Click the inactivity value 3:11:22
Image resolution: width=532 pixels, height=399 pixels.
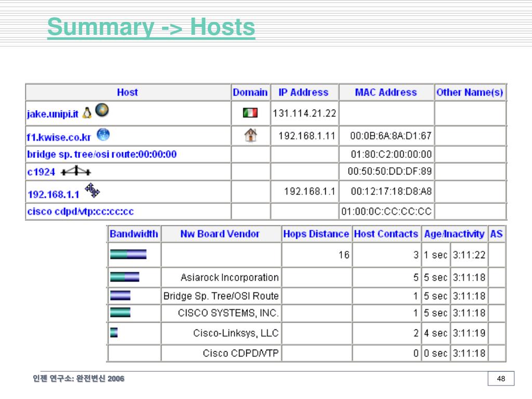pyautogui.click(x=469, y=255)
